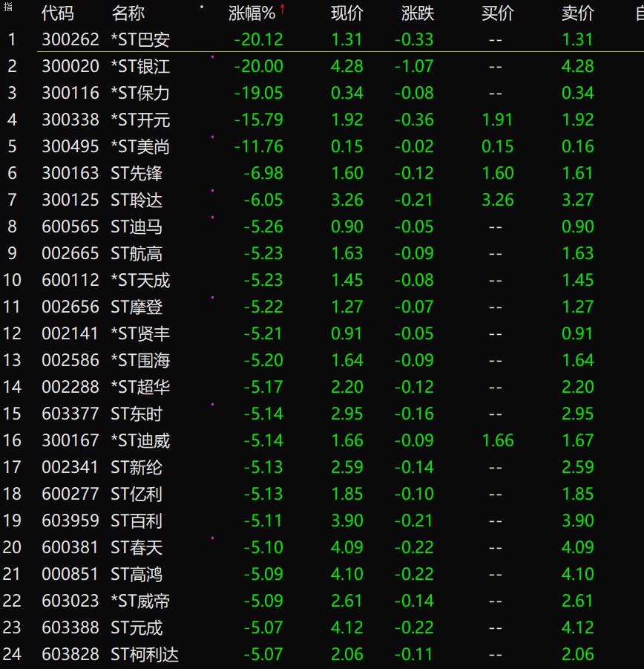Click the *ST开元 stock name
Screen dimensions: 644x669
(139, 120)
